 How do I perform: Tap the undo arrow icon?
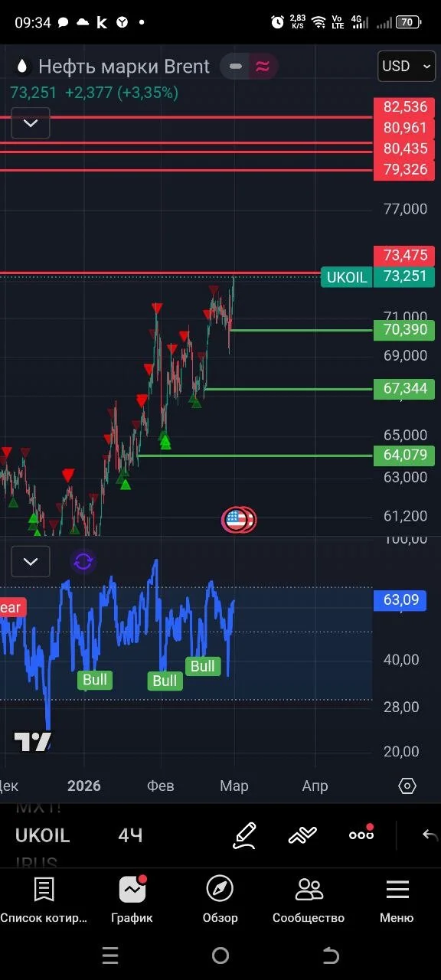click(430, 835)
